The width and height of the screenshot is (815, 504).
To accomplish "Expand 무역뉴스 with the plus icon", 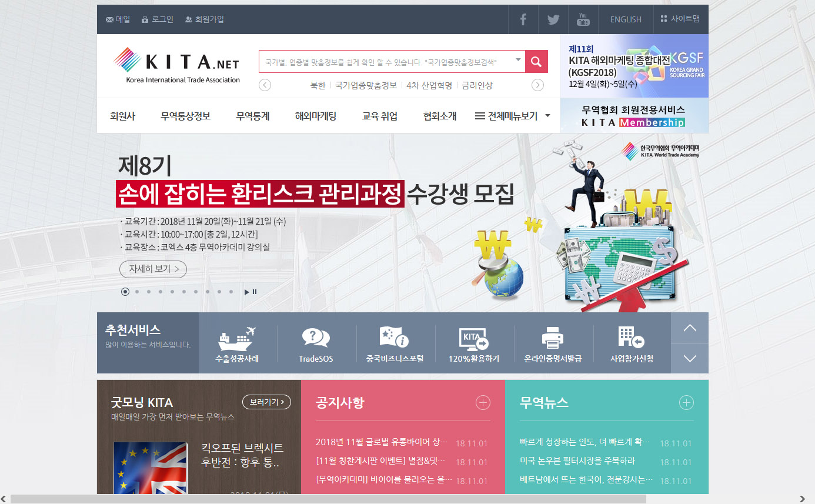I will 686,403.
